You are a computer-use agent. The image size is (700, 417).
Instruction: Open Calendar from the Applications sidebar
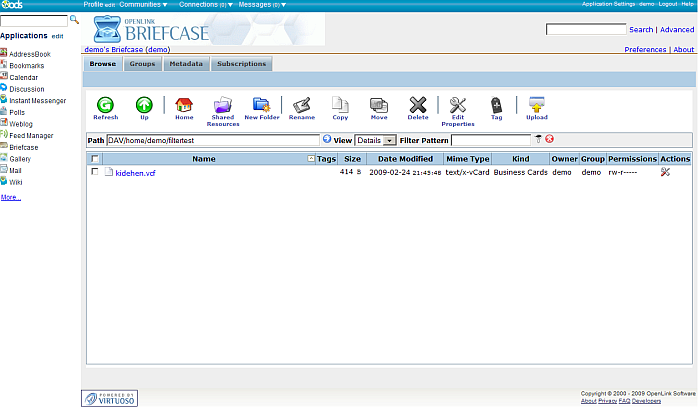(x=24, y=77)
